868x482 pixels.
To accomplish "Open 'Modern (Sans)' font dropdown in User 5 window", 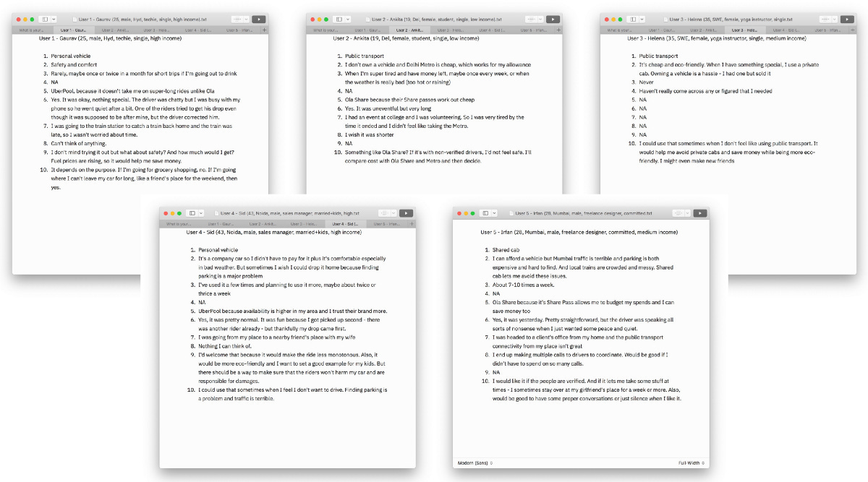I will coord(475,462).
